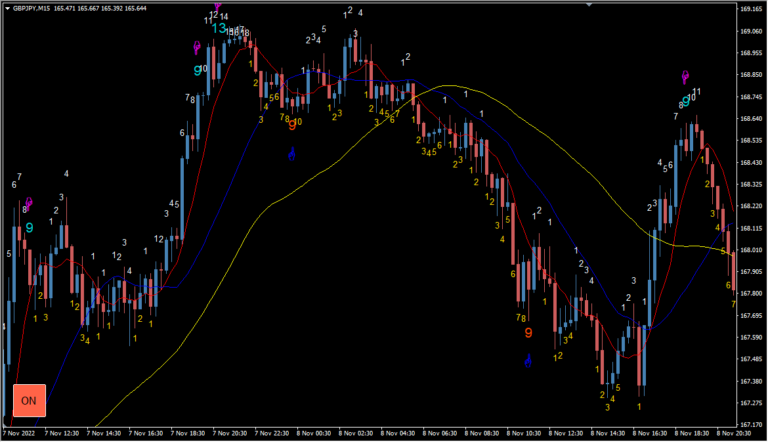
Task: Select the red 9 marker near 7 Nov 22:30
Action: tap(291, 125)
